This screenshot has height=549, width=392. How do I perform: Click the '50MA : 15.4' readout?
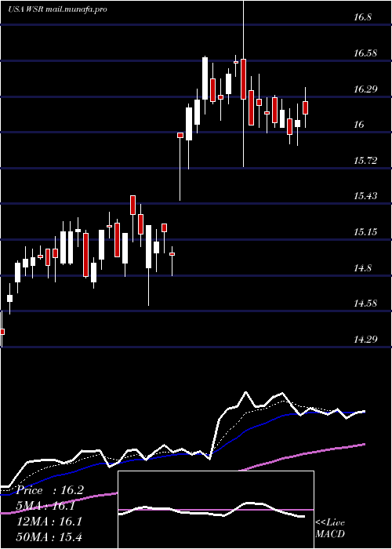tap(49, 537)
